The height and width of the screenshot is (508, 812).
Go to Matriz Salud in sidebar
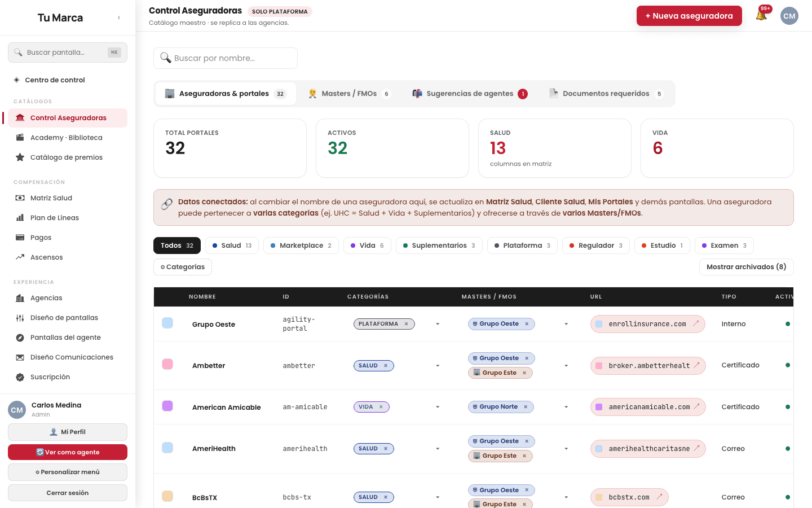(68, 198)
